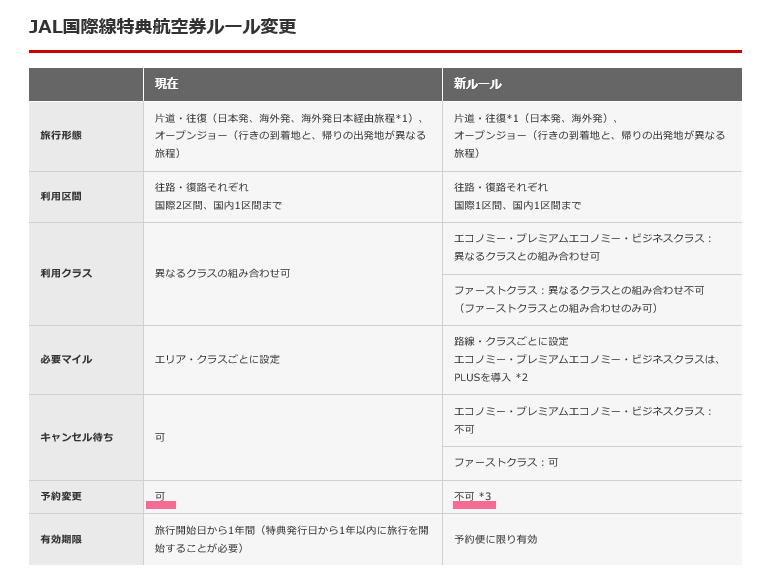760x575 pixels.
Task: Click the 旅行形態 row label
Action: point(61,135)
